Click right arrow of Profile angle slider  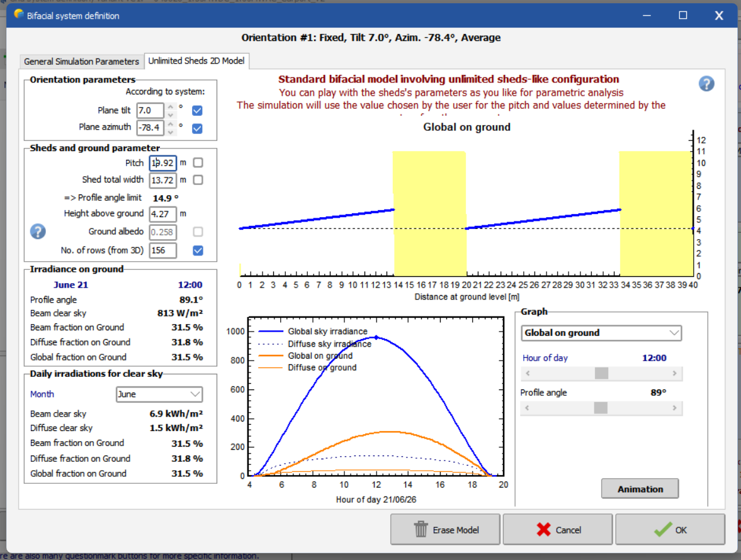[675, 408]
